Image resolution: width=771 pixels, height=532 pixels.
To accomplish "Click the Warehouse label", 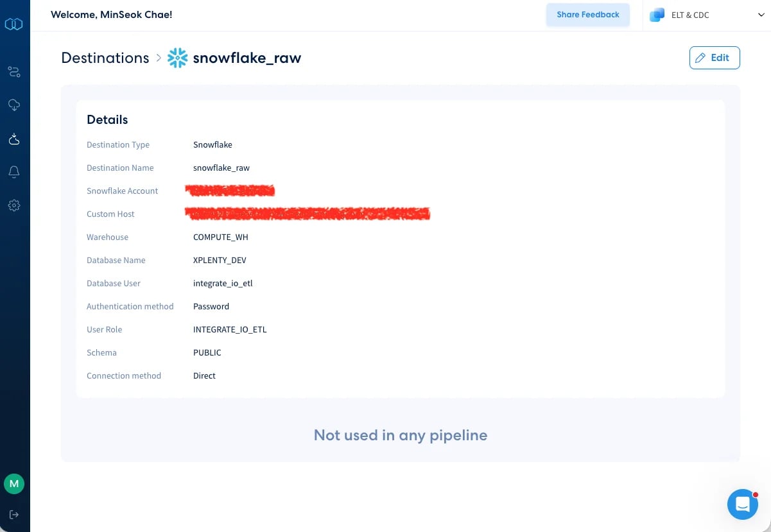I will click(107, 237).
